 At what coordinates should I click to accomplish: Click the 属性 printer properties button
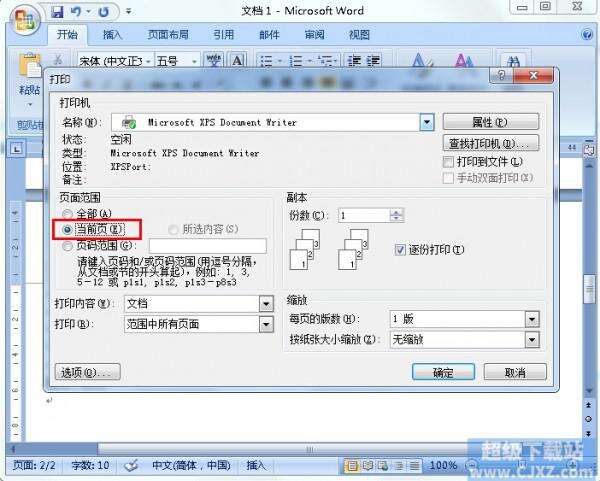click(x=491, y=122)
